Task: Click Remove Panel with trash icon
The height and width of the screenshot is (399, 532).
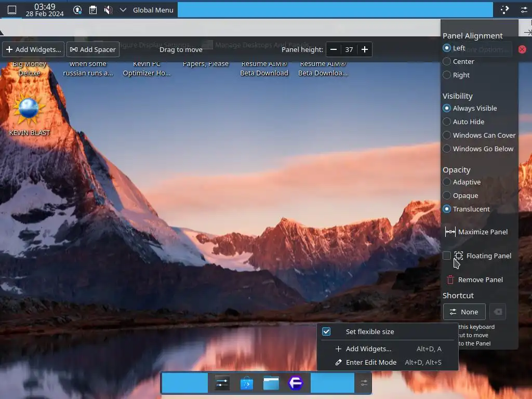Action: click(x=475, y=280)
